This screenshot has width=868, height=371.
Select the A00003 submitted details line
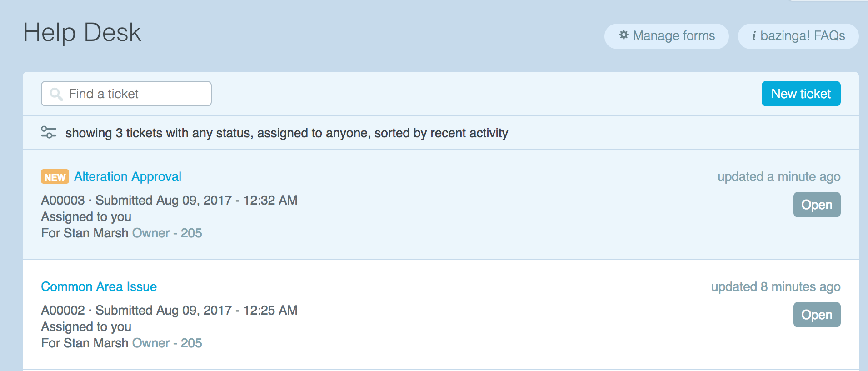pos(169,201)
